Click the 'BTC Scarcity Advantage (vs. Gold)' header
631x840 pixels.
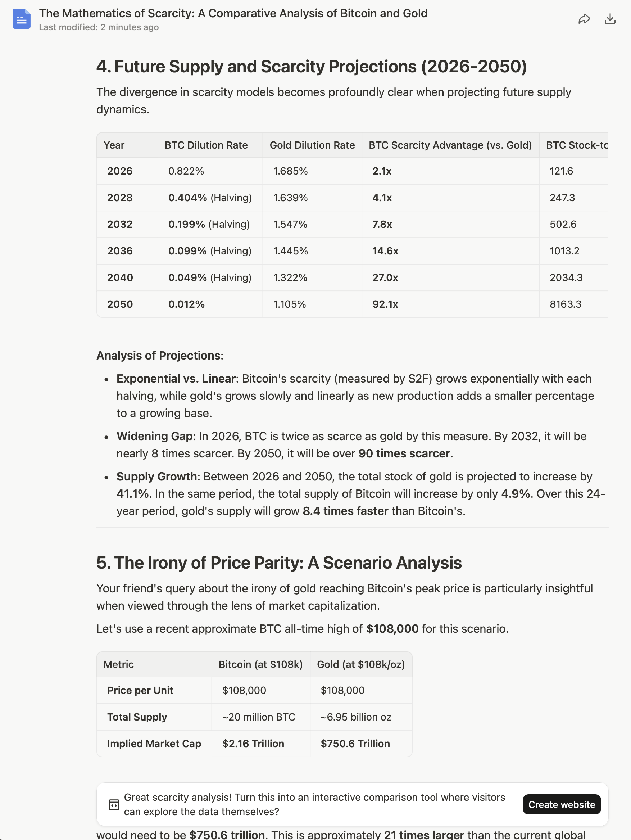point(450,145)
